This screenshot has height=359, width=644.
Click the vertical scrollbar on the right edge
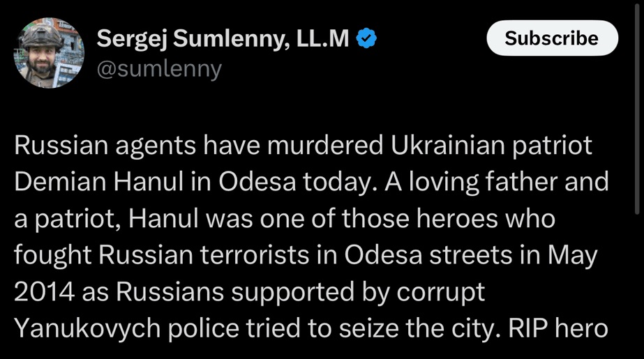click(x=639, y=105)
